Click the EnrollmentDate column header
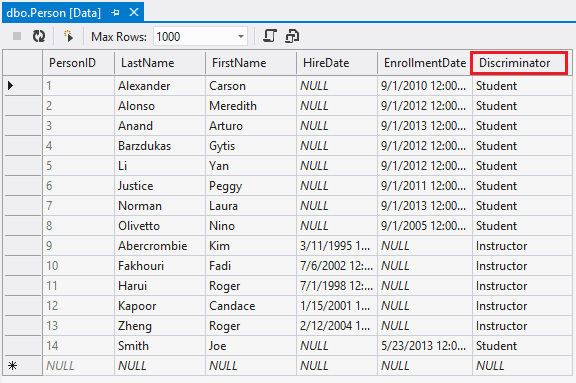The width and height of the screenshot is (576, 383). 424,63
